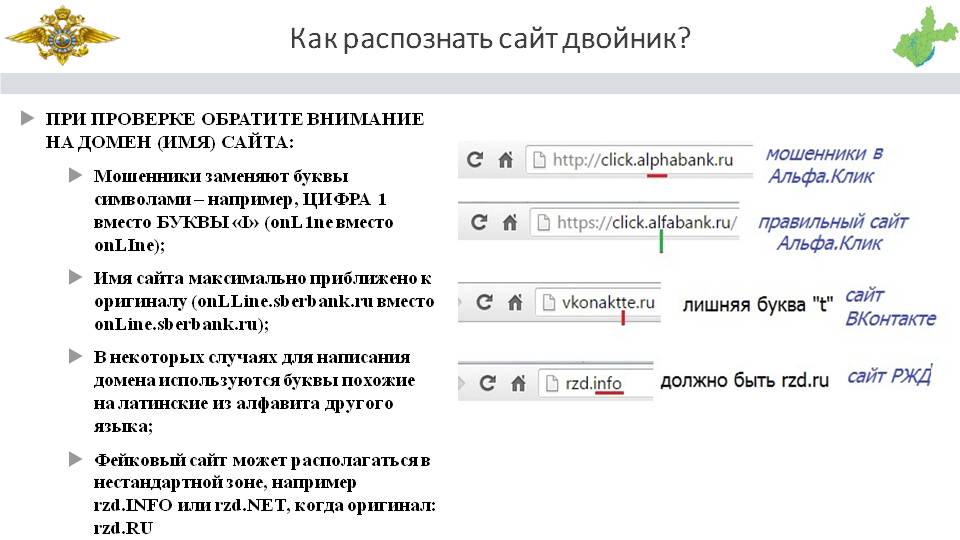Click reload icon beside click.alfabank.ru
The height and width of the screenshot is (540, 960).
pos(479,222)
